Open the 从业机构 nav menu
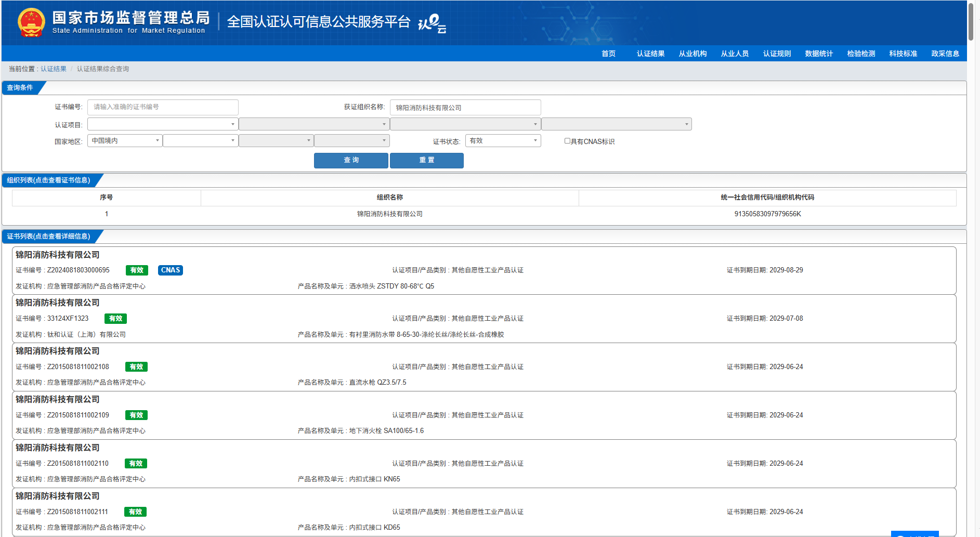 [x=692, y=54]
